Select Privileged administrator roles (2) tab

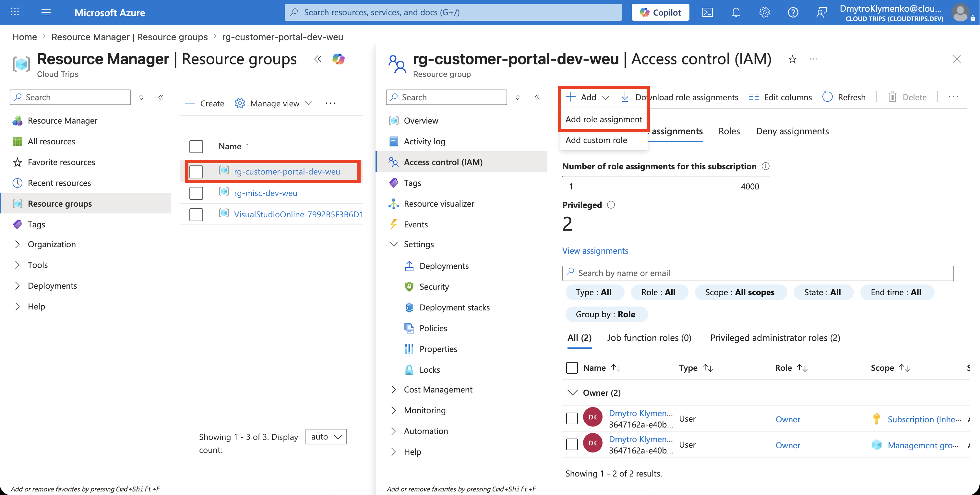[x=775, y=337]
